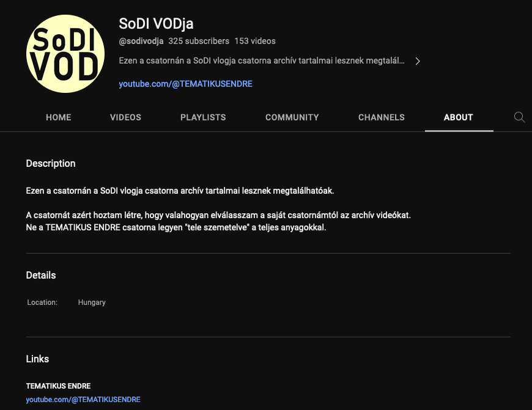
Task: Switch to the VIDEOS tab
Action: point(125,117)
